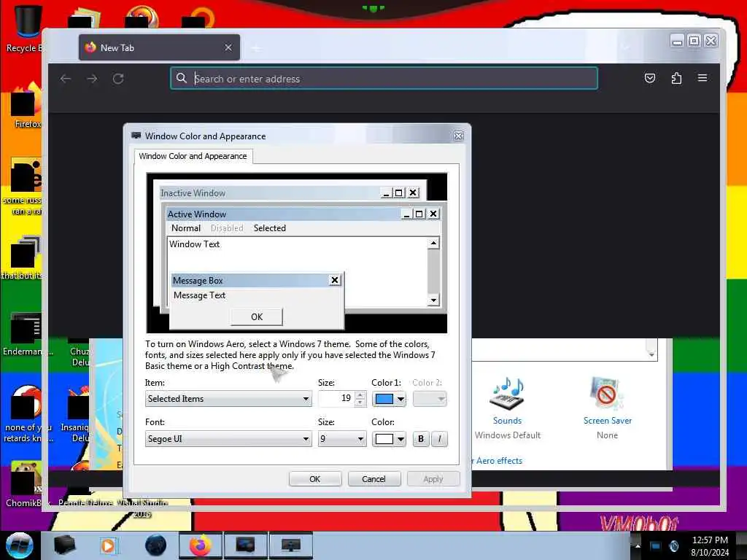Click the item Size field showing 19
Screen dimensions: 747x560
(x=337, y=399)
